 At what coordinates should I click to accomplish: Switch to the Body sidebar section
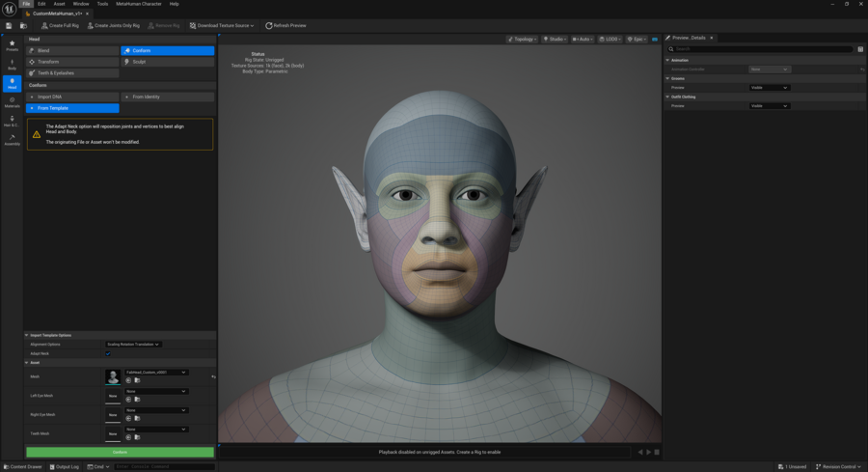(12, 65)
